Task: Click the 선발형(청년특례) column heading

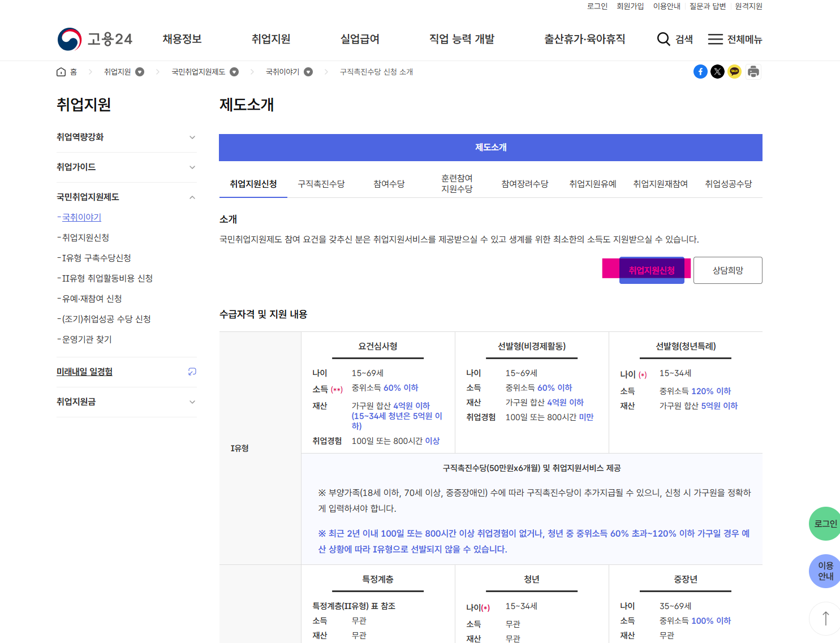Action: (x=686, y=346)
